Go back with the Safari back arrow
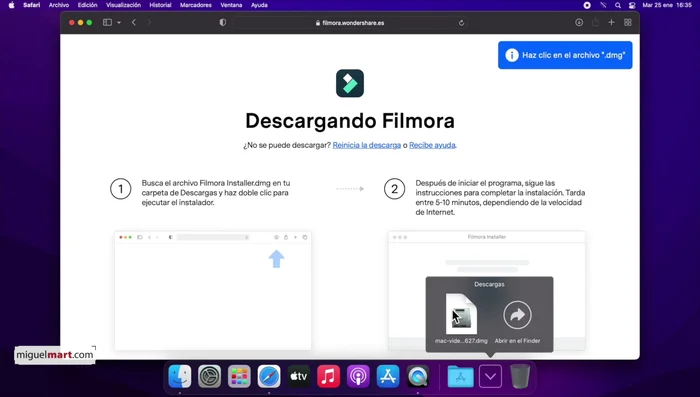 pyautogui.click(x=134, y=22)
